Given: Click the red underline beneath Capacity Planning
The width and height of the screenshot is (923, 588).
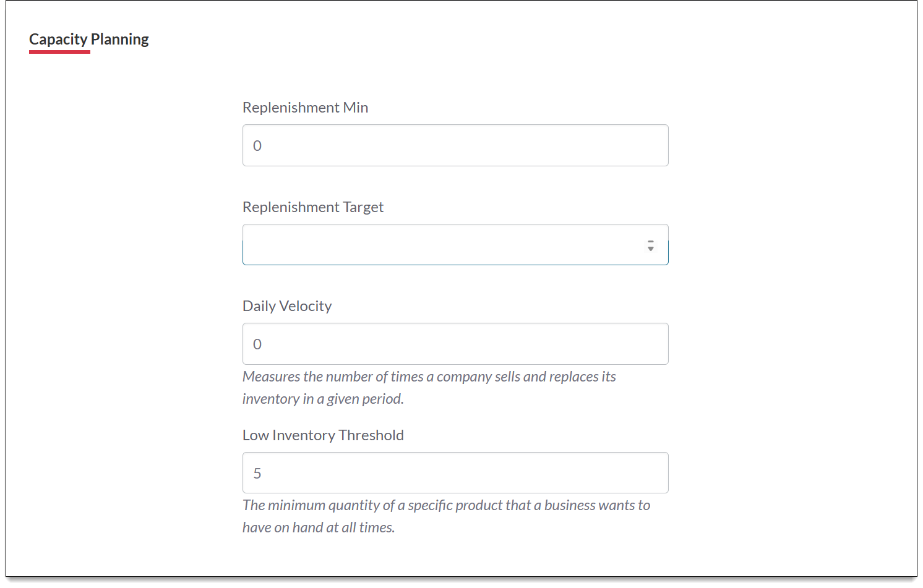Looking at the screenshot, I should (59, 52).
